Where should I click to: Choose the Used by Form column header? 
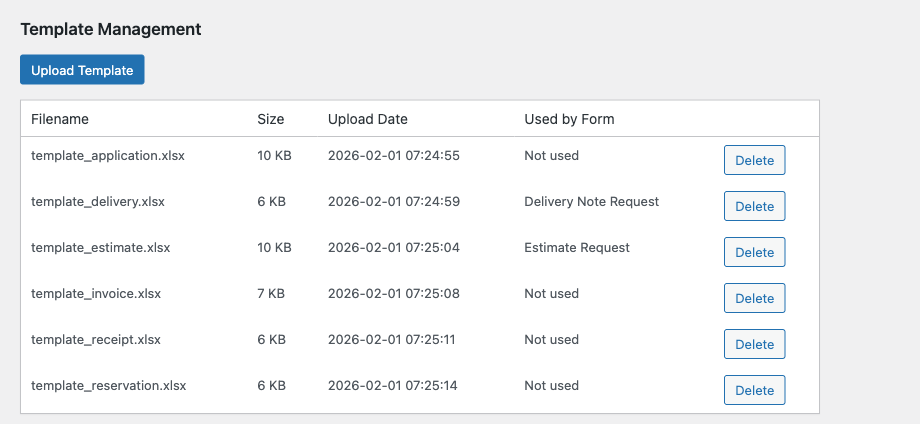click(569, 119)
